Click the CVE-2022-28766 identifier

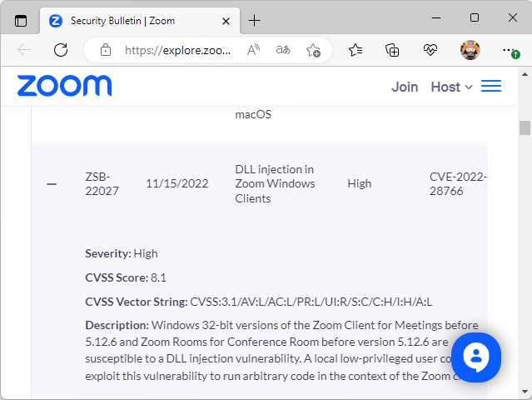(x=458, y=183)
